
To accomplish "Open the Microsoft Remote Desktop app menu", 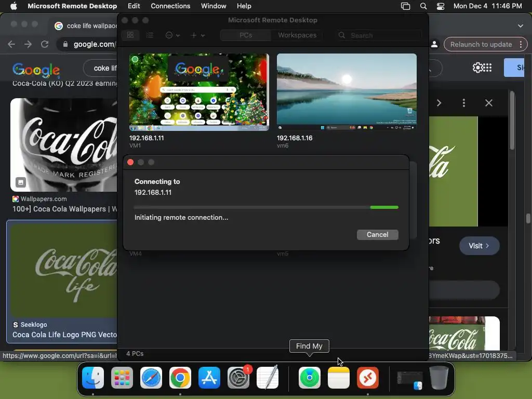I will 72,6.
